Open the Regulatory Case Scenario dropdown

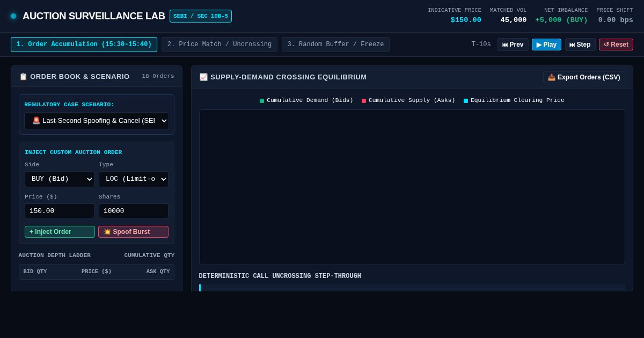pyautogui.click(x=97, y=121)
